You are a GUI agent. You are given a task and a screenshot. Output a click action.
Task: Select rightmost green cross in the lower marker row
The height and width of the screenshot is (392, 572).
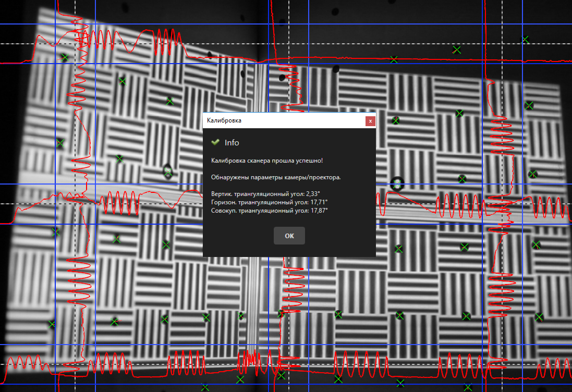539,316
